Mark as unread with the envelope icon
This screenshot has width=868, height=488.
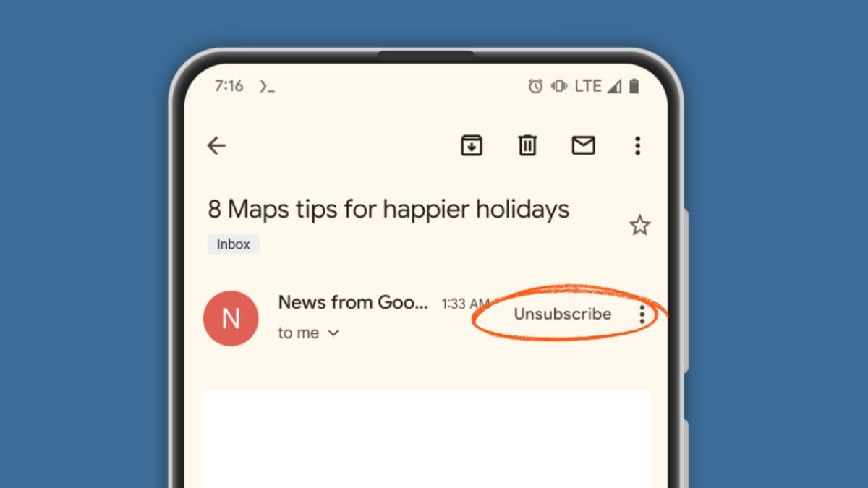click(x=583, y=145)
